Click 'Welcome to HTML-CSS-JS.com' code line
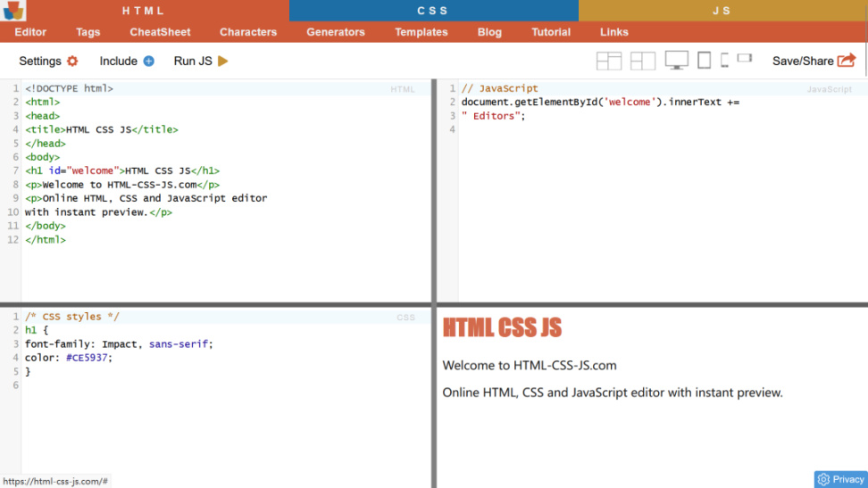This screenshot has height=488, width=868. 121,185
